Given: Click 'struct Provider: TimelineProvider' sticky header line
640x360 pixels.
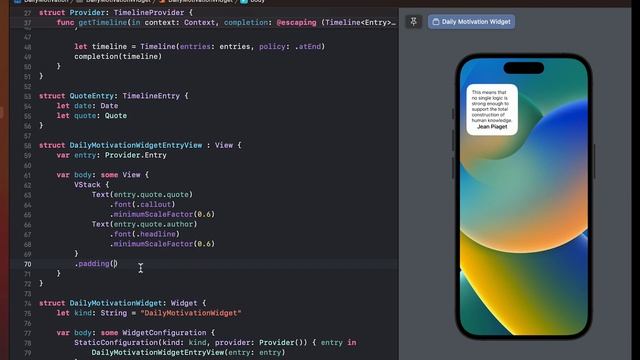Looking at the screenshot, I should pyautogui.click(x=116, y=13).
